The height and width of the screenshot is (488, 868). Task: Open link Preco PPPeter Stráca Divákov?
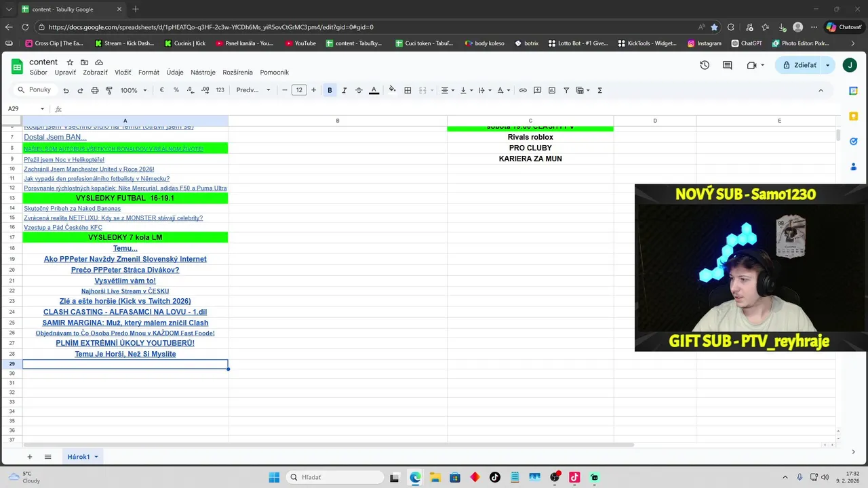coord(125,270)
